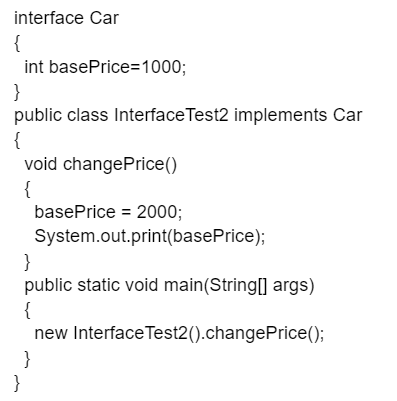Click the 'public class' keywords
The width and height of the screenshot is (397, 401).
[61, 116]
